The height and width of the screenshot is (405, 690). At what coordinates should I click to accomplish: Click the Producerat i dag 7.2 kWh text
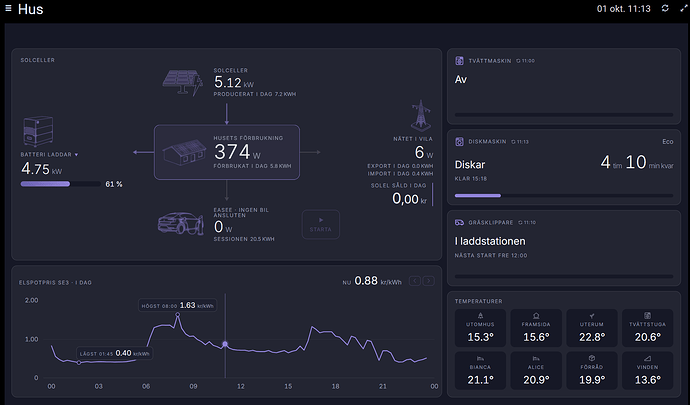255,94
